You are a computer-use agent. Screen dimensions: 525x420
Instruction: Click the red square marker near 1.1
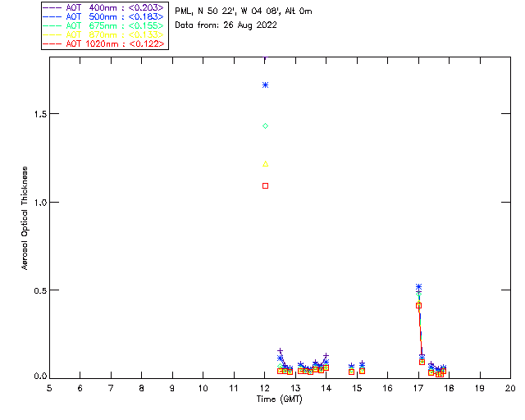pos(265,185)
